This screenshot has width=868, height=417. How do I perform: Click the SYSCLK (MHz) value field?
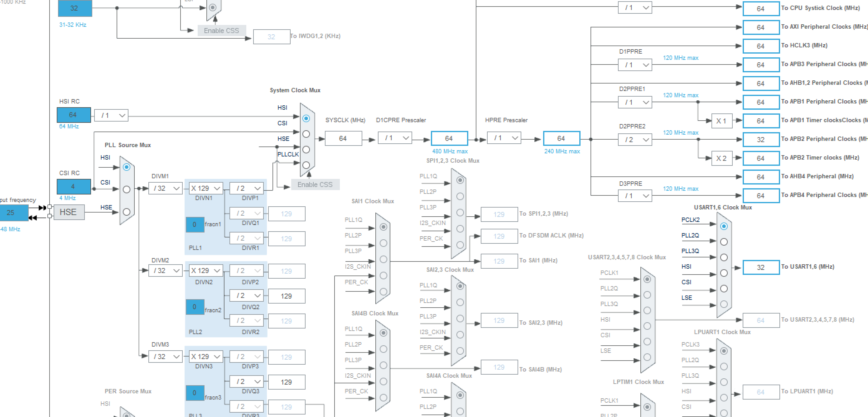[x=343, y=138]
